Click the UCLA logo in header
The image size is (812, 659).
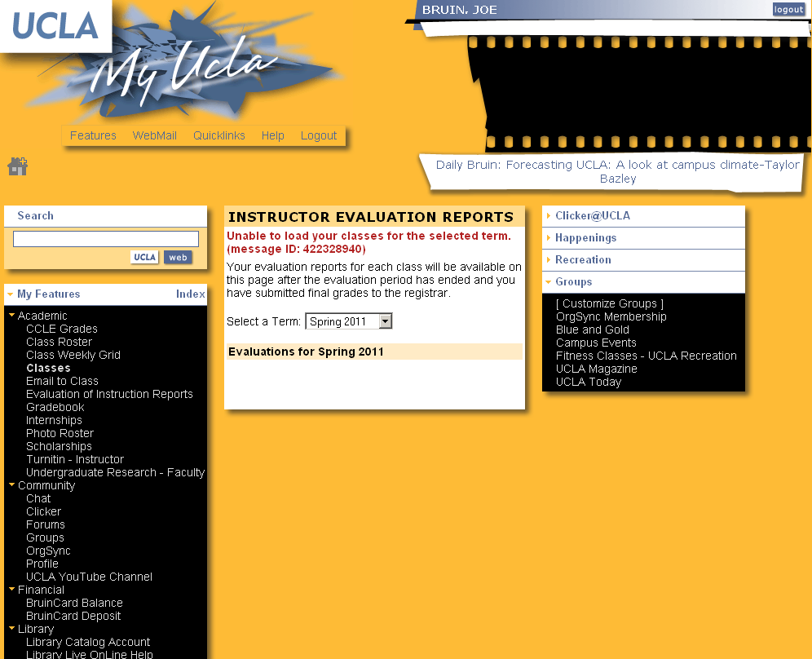pyautogui.click(x=55, y=25)
